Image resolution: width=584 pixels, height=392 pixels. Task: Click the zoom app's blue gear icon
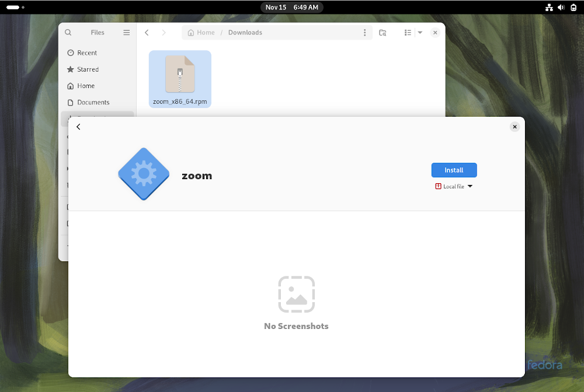coord(143,173)
